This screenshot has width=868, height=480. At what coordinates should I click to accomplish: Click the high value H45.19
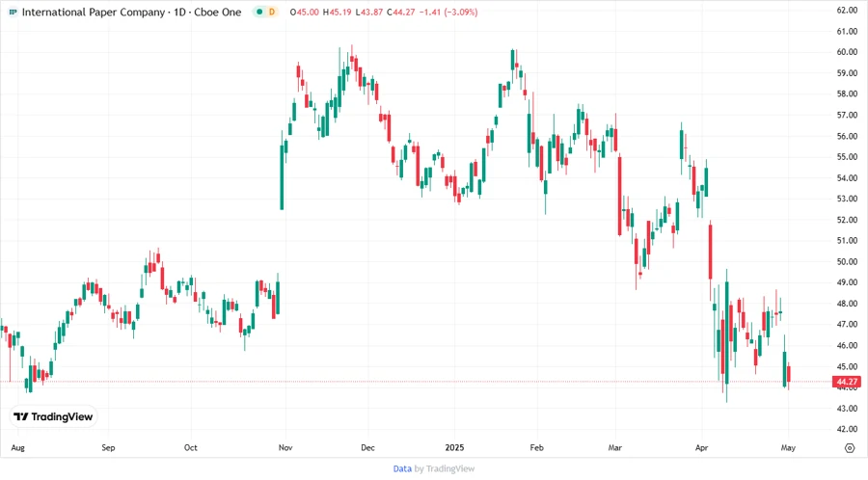tap(338, 12)
